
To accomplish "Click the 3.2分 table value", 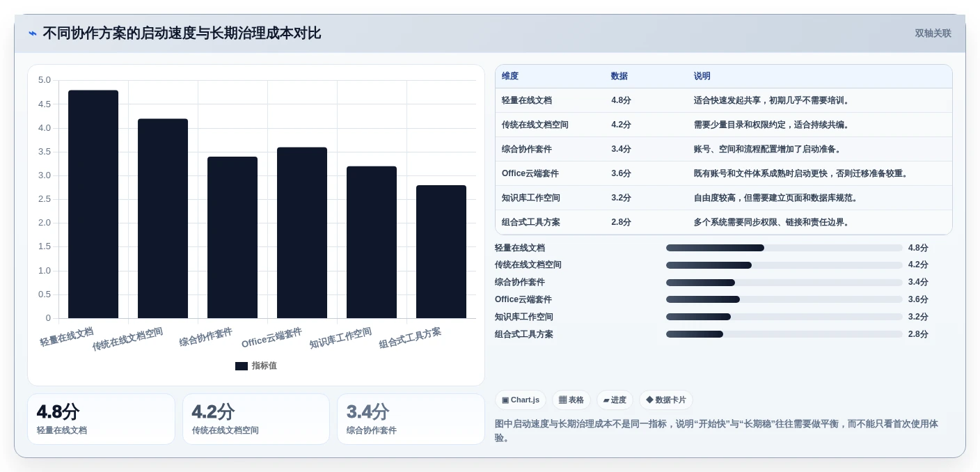I will pyautogui.click(x=622, y=198).
